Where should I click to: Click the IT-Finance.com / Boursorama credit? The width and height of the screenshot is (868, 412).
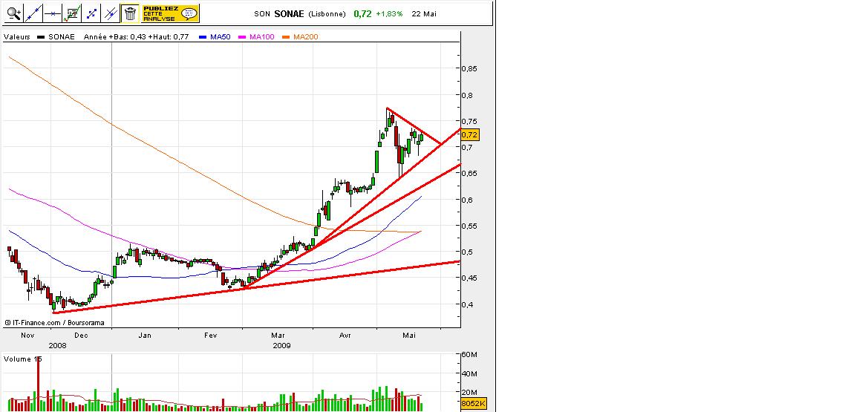54,322
